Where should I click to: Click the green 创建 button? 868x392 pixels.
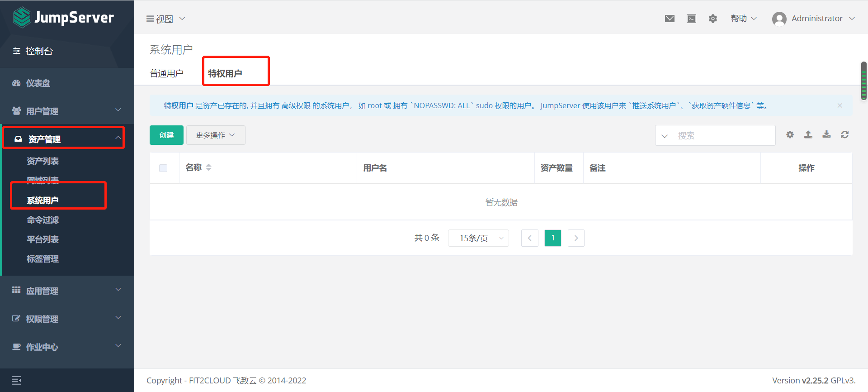pyautogui.click(x=166, y=135)
